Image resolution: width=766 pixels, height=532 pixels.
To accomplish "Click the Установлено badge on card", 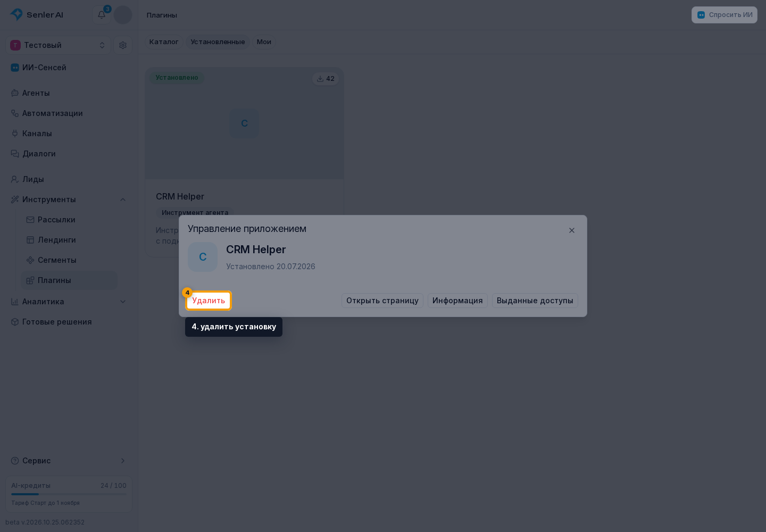I will coord(177,78).
